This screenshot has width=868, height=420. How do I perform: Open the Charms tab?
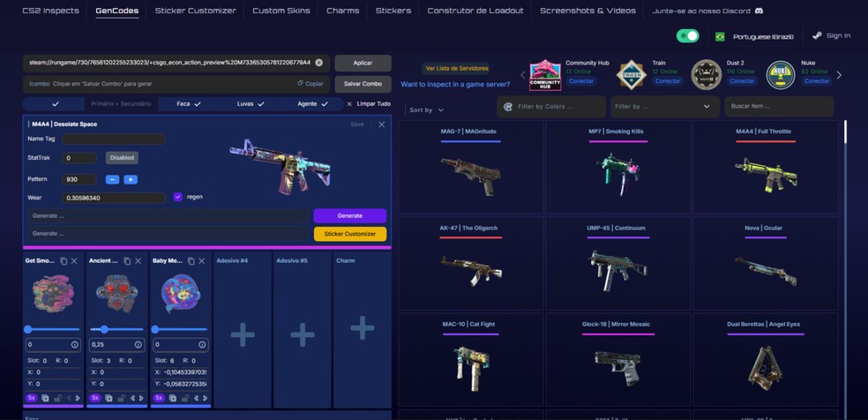coord(342,11)
